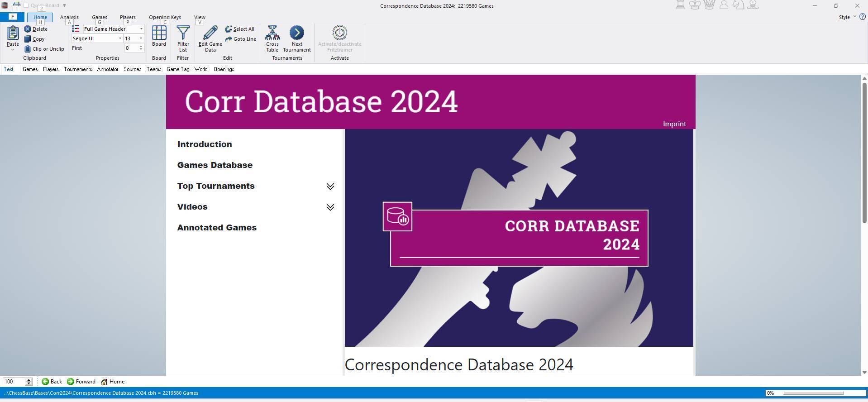Viewport: 868px width, 402px height.
Task: Select the Home ribbon tab
Action: pos(40,17)
